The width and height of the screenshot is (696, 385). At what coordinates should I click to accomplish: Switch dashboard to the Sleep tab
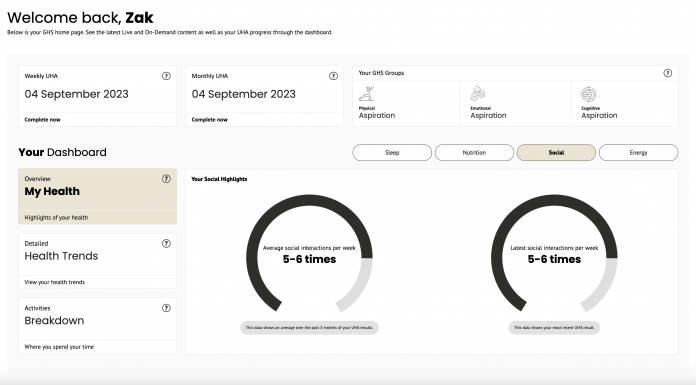coord(392,152)
